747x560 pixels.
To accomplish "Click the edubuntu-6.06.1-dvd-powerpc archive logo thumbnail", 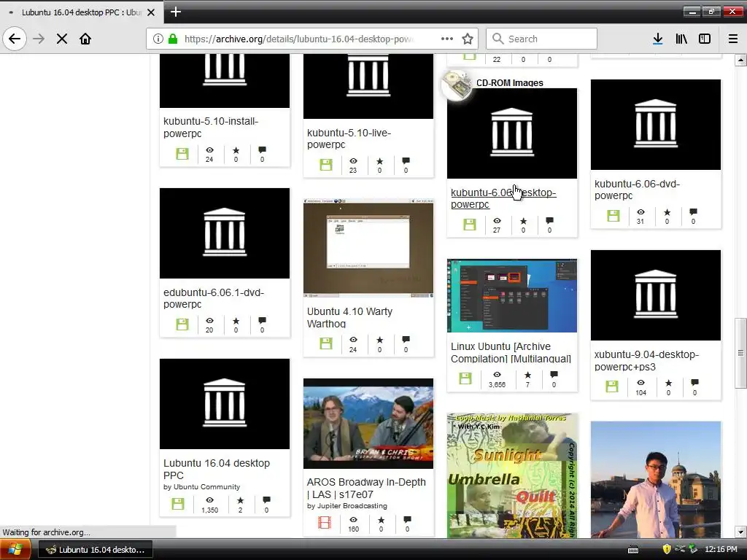I will coord(225,233).
